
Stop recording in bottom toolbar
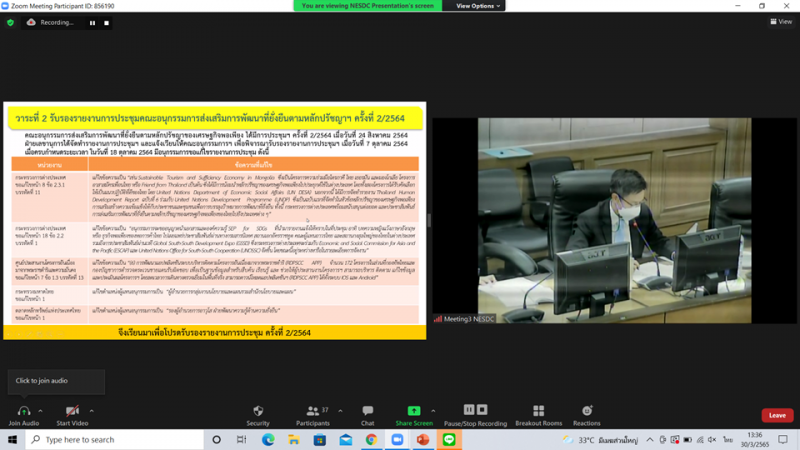click(x=482, y=409)
